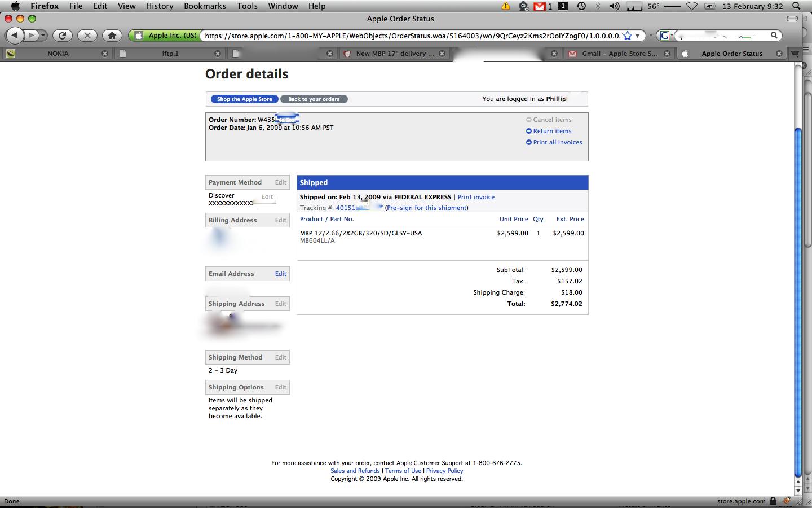Open the Time Machine menu bar icon
812x508 pixels.
click(x=581, y=6)
